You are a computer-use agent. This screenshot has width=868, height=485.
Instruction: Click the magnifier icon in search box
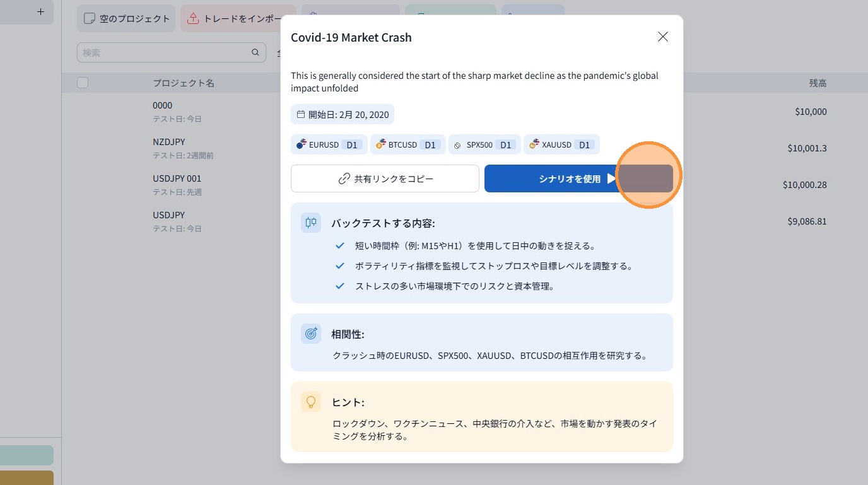click(255, 52)
